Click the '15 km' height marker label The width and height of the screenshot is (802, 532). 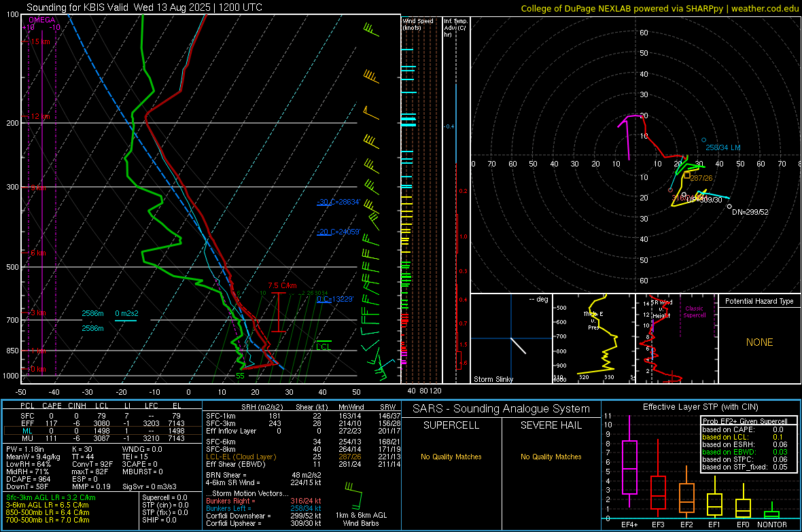pyautogui.click(x=40, y=41)
